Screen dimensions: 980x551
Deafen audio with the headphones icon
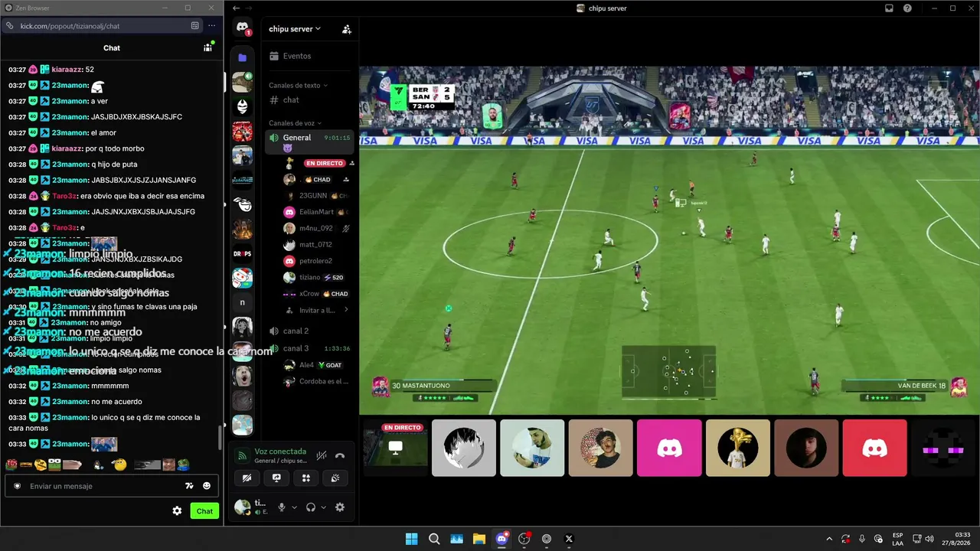click(311, 507)
